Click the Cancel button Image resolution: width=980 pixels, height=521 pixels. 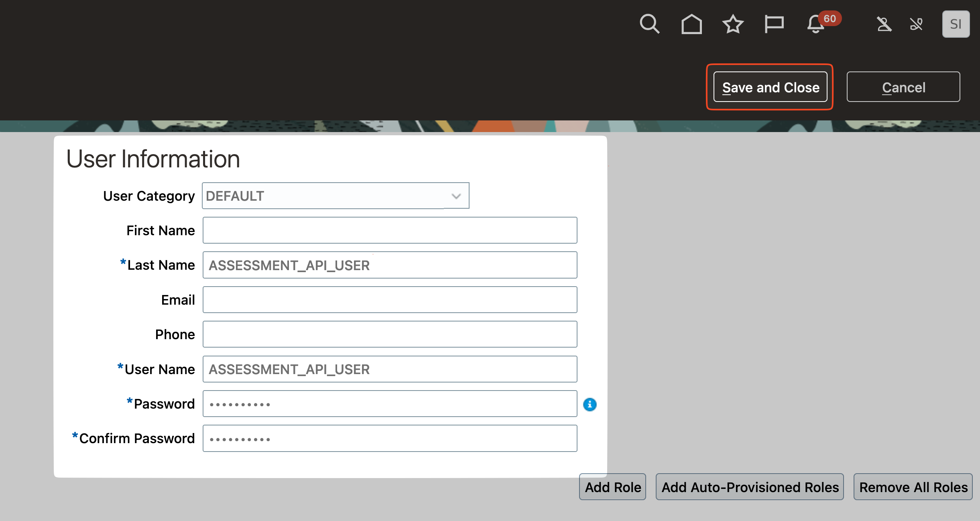click(x=903, y=87)
